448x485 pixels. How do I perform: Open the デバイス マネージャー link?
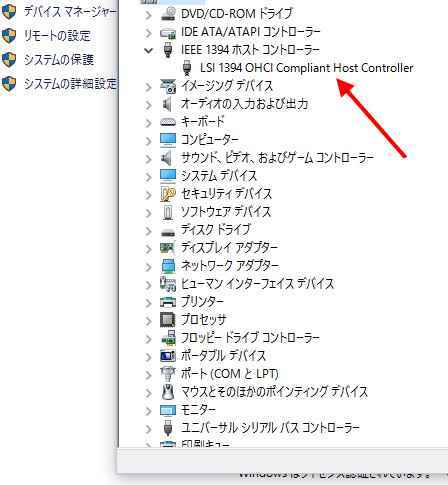(x=70, y=12)
